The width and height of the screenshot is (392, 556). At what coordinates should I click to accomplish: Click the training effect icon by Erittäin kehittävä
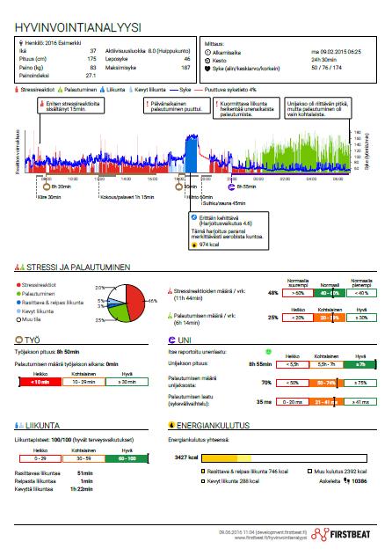[x=194, y=217]
